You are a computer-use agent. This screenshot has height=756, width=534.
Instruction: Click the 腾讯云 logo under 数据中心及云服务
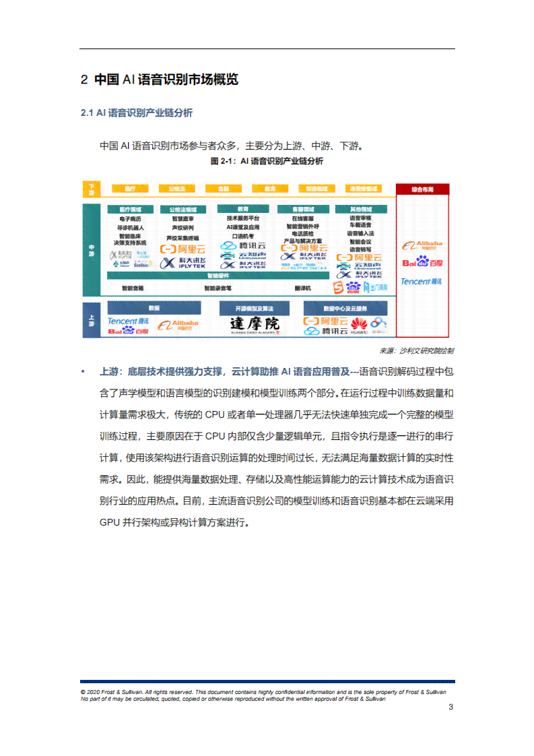325,331
